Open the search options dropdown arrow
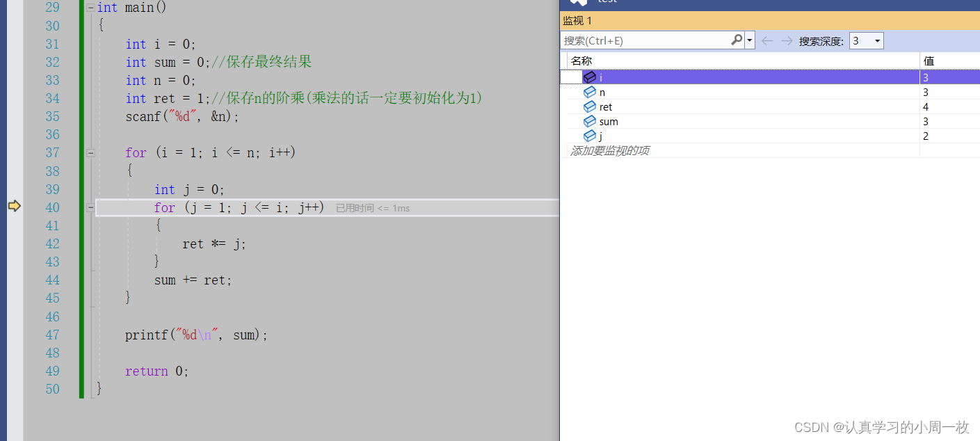 pos(750,41)
